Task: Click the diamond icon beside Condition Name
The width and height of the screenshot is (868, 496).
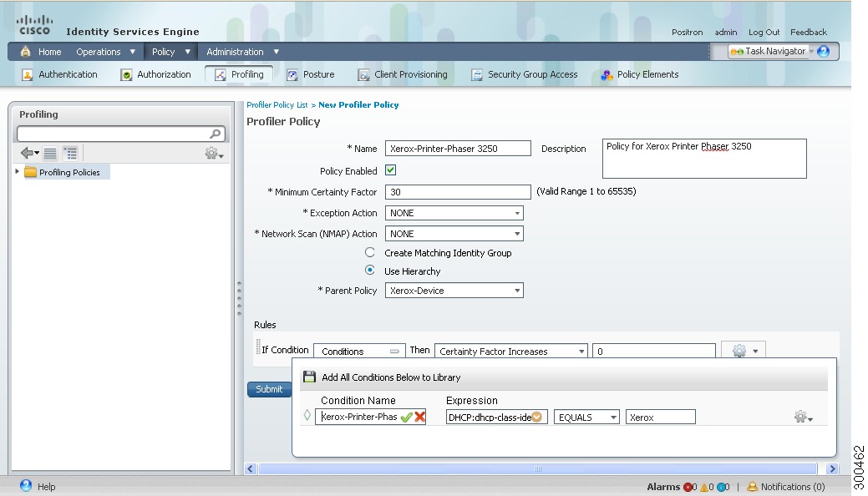Action: click(307, 415)
